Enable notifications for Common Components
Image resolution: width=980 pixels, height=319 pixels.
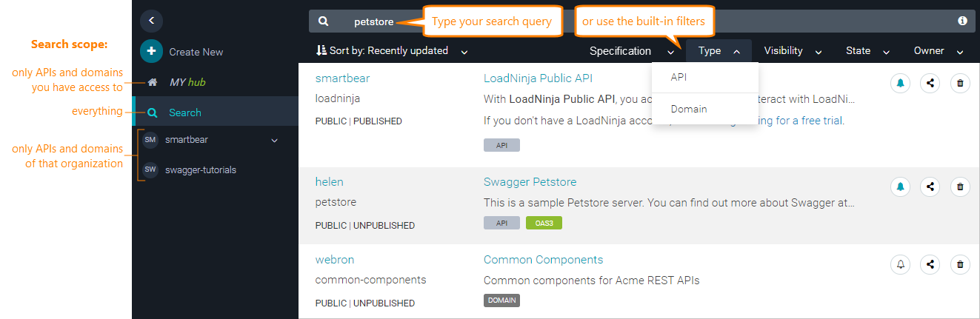(x=901, y=264)
